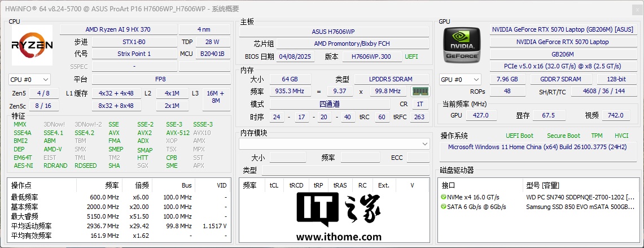Image resolution: width=644 pixels, height=248 pixels.
Task: Click the GPU clock value 427.0 field
Action: (x=481, y=115)
